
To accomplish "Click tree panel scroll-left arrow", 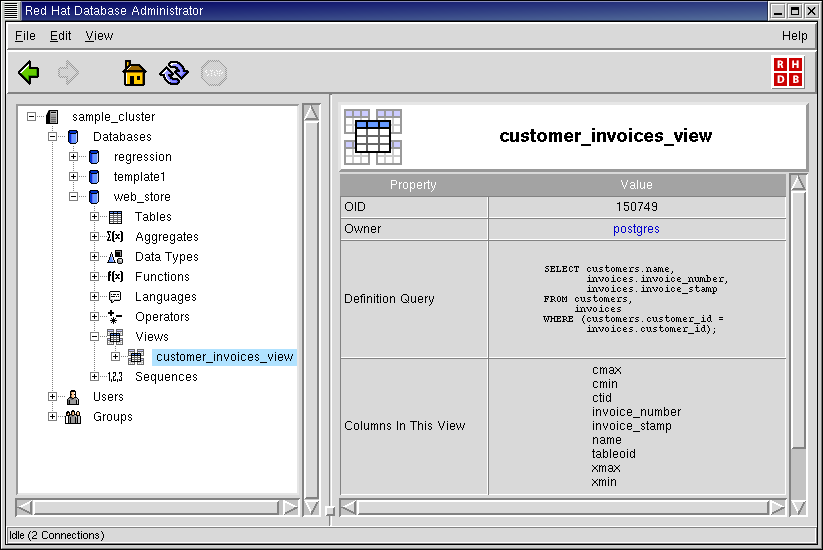I will point(25,507).
